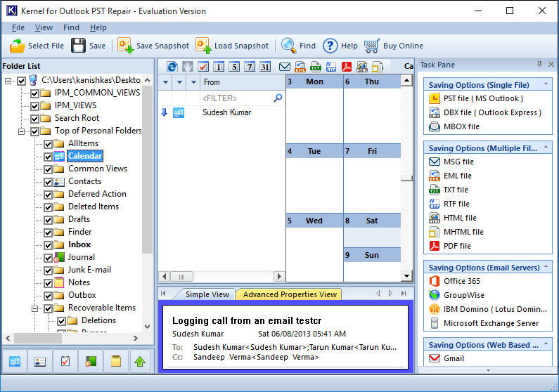This screenshot has width=559, height=392.
Task: Collapse Top of Personal Folders node
Action: coord(21,132)
